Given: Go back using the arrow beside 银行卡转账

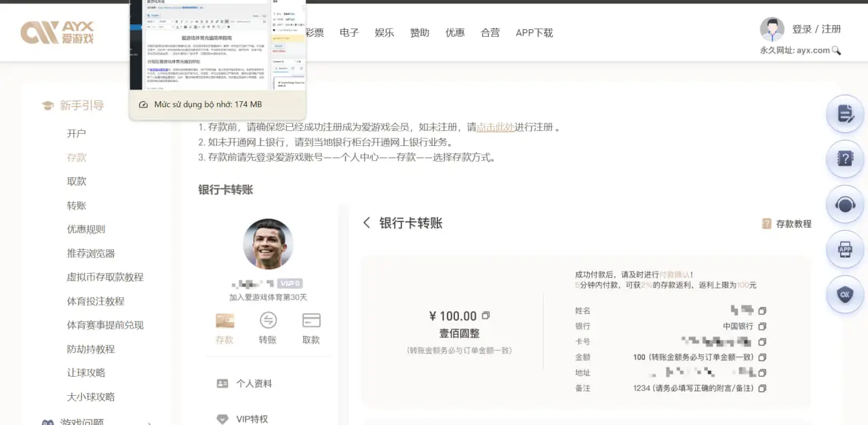Looking at the screenshot, I should click(367, 223).
